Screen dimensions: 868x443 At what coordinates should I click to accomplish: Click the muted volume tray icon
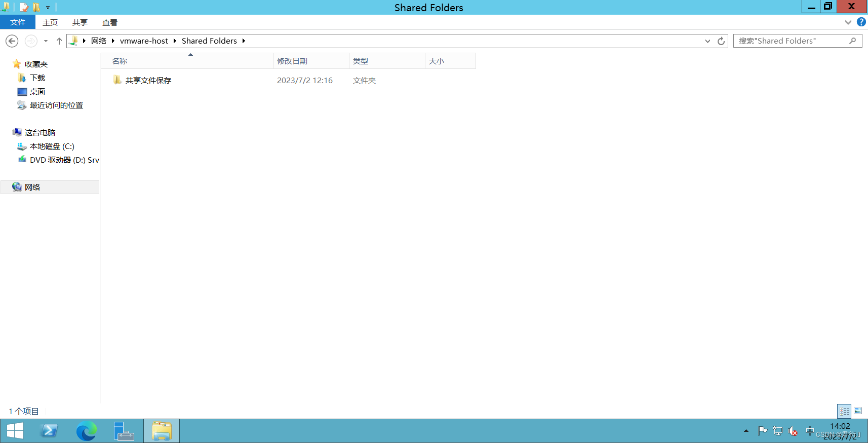point(793,431)
